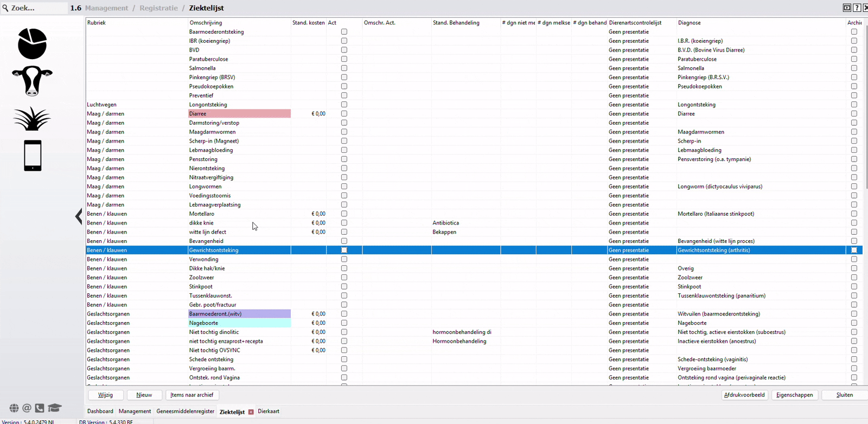The height and width of the screenshot is (424, 868).
Task: Open the mobile phone module icon
Action: [x=33, y=156]
